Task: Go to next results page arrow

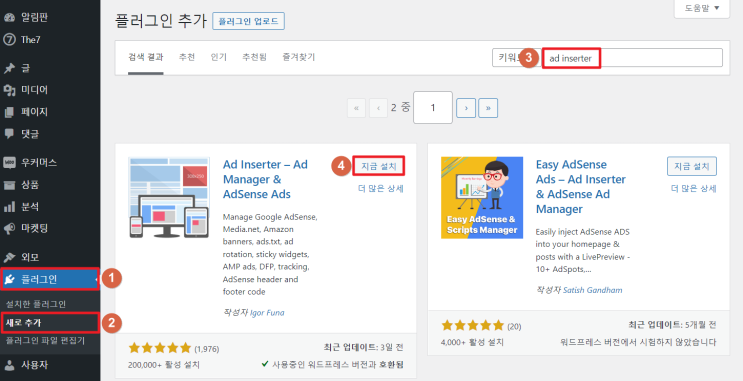Action: coord(466,108)
